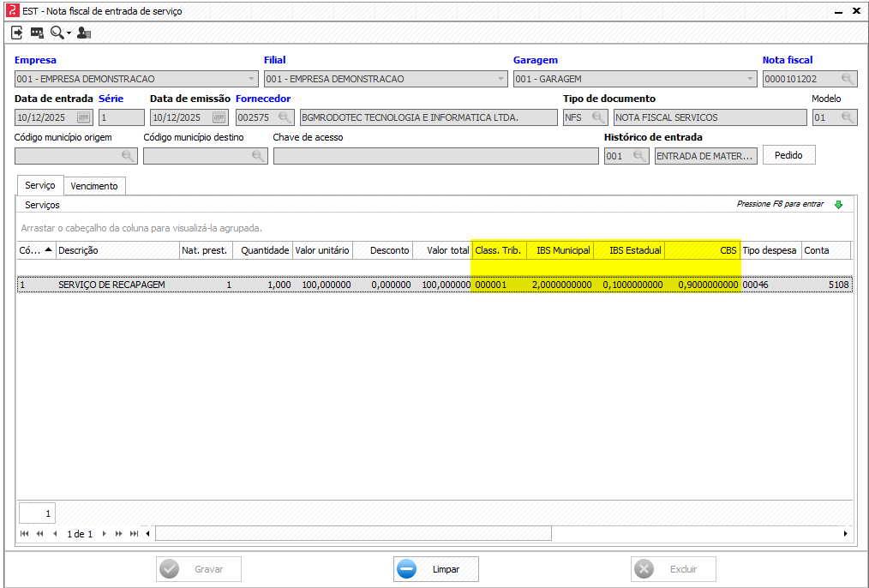The image size is (869, 588).
Task: Go to next record in navigator
Action: pyautogui.click(x=104, y=534)
